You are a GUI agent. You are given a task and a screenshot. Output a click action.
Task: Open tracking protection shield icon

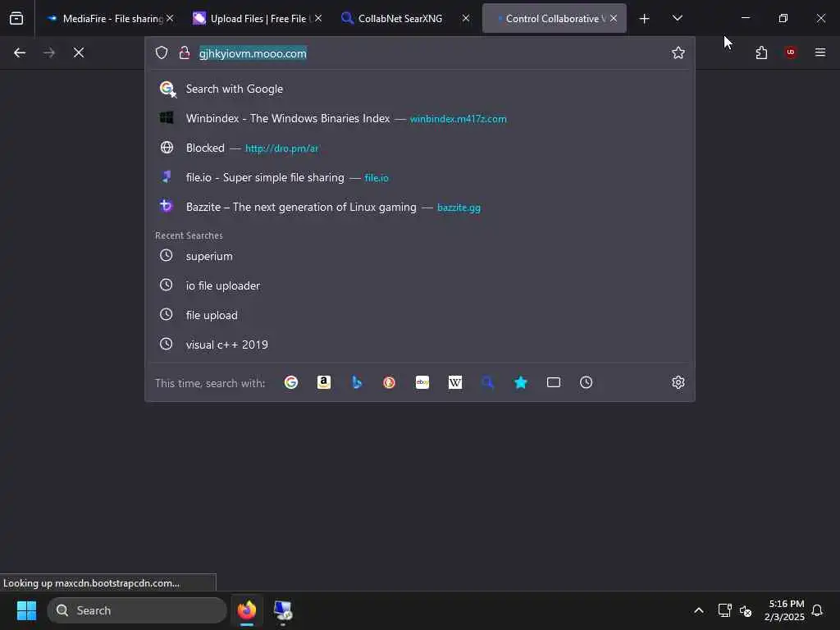pyautogui.click(x=162, y=52)
